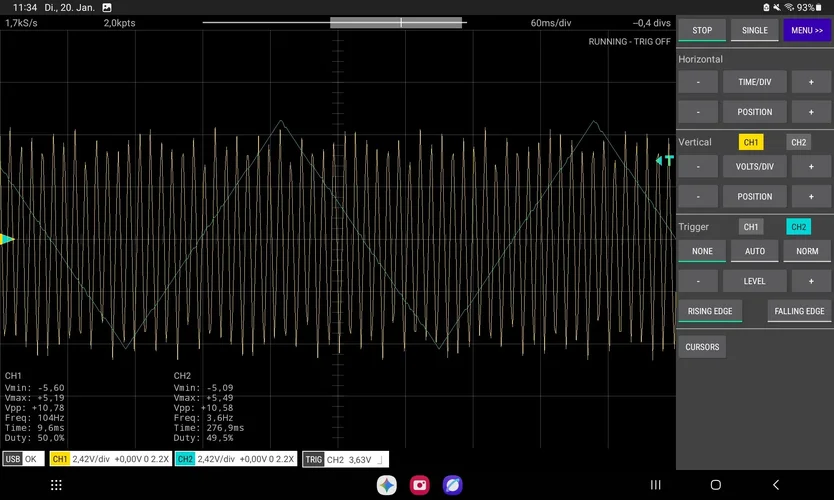Increase horizontal TIME/DIV with plus

[x=811, y=82]
